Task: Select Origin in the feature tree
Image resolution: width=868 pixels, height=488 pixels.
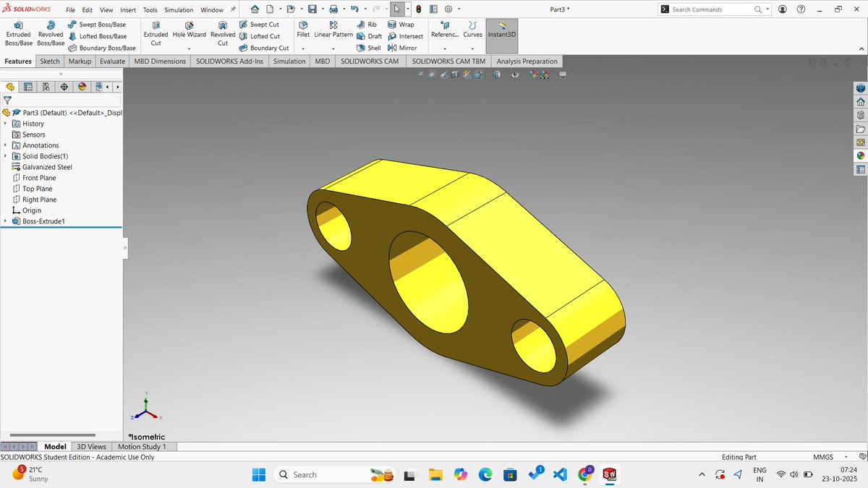Action: (27, 210)
